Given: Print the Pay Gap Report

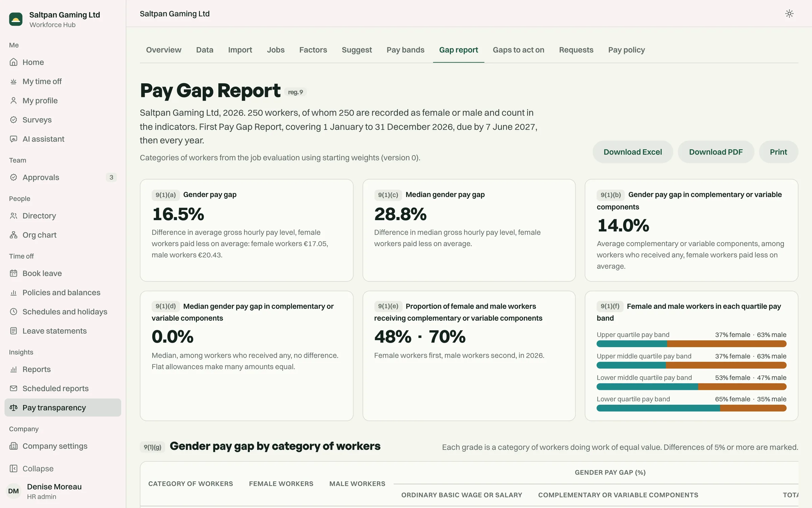Looking at the screenshot, I should tap(779, 152).
